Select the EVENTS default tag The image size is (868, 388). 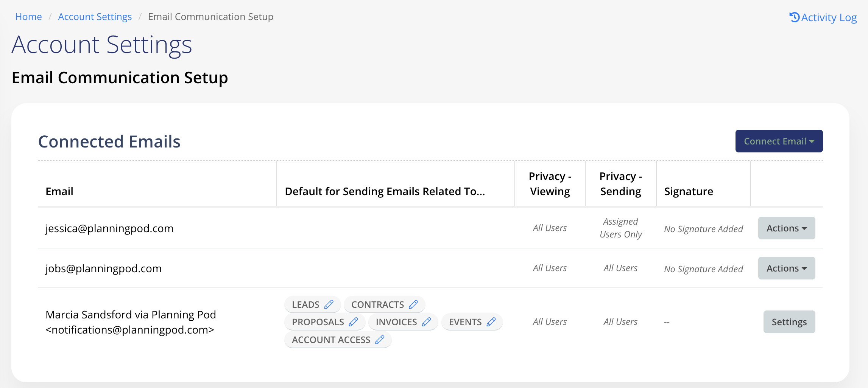click(472, 322)
